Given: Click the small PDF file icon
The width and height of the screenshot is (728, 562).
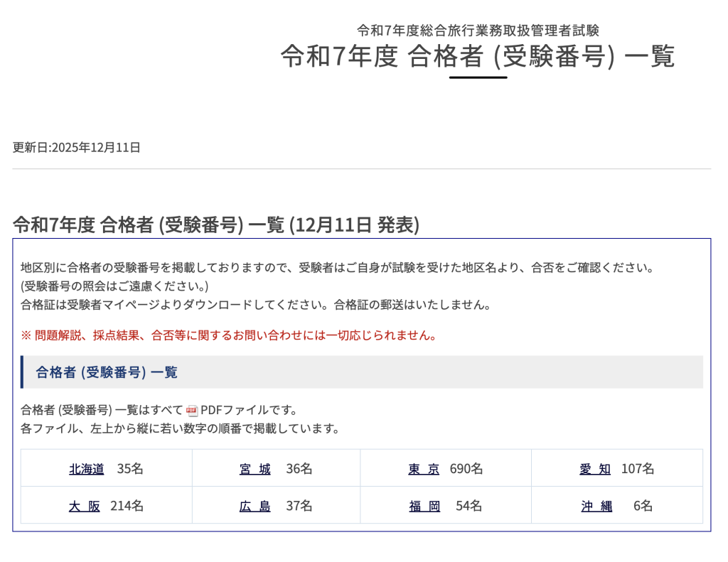Looking at the screenshot, I should [192, 411].
